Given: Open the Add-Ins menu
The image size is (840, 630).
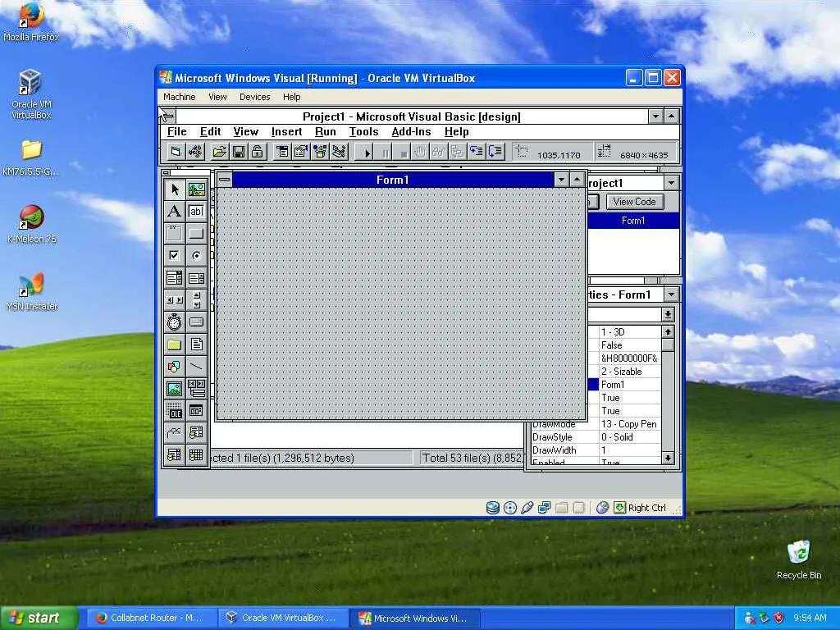Looking at the screenshot, I should coord(411,132).
